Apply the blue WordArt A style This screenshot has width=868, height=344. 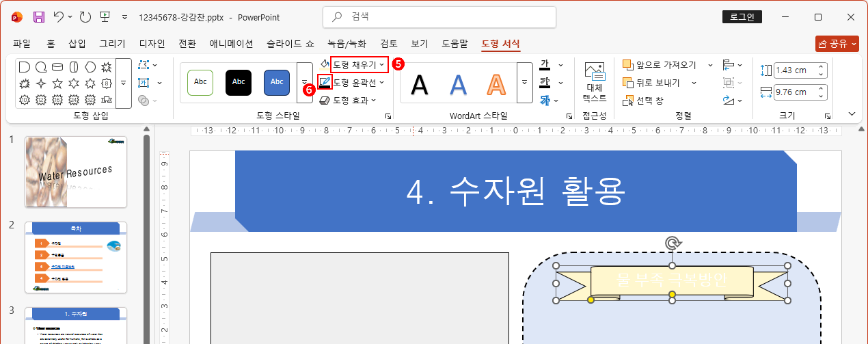pyautogui.click(x=458, y=84)
